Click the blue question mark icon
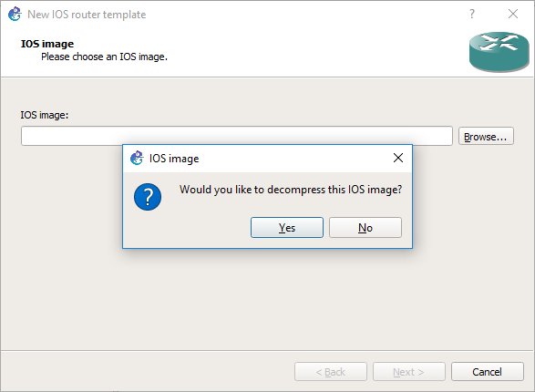The width and height of the screenshot is (535, 392). point(148,197)
